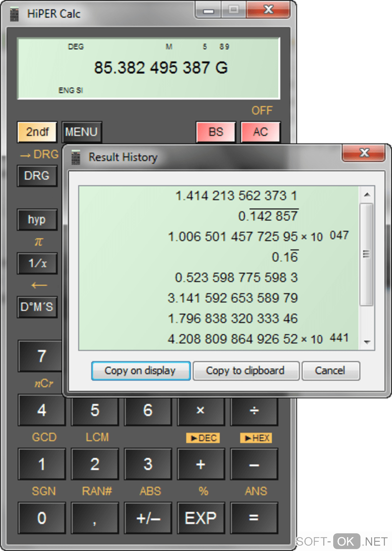
Task: Click the calculator display value 85.382 495 387 G
Action: click(x=161, y=68)
